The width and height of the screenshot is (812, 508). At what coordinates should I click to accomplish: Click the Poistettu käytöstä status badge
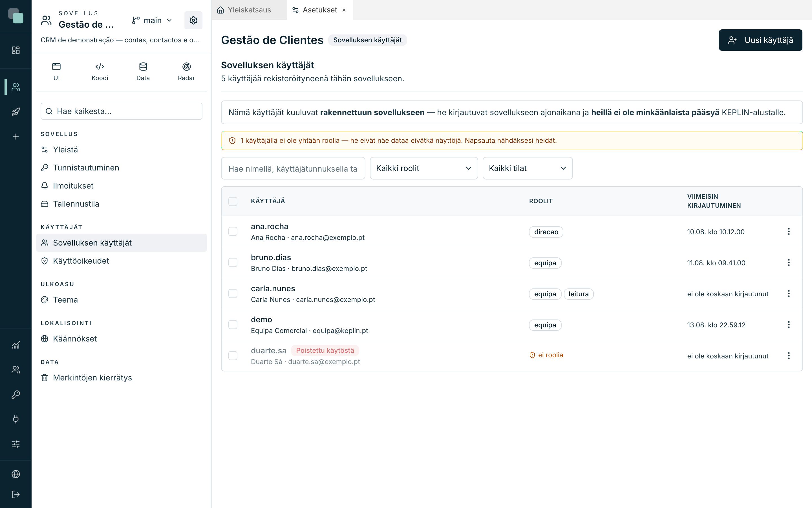pos(325,351)
